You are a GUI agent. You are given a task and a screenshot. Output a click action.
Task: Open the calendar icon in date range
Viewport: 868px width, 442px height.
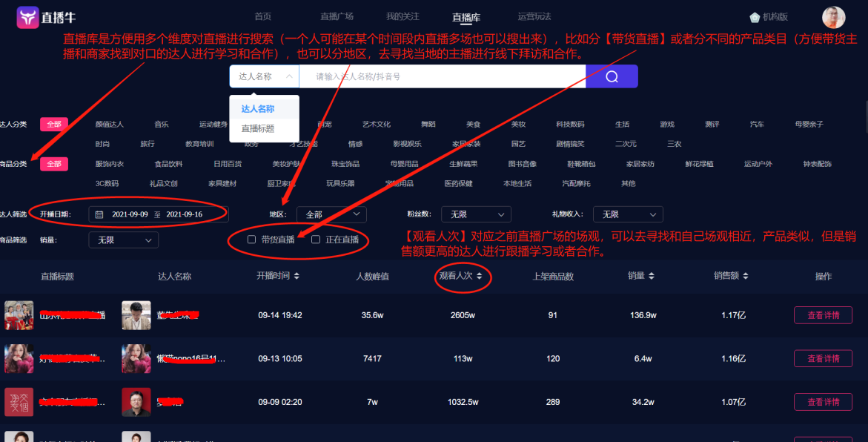(99, 214)
